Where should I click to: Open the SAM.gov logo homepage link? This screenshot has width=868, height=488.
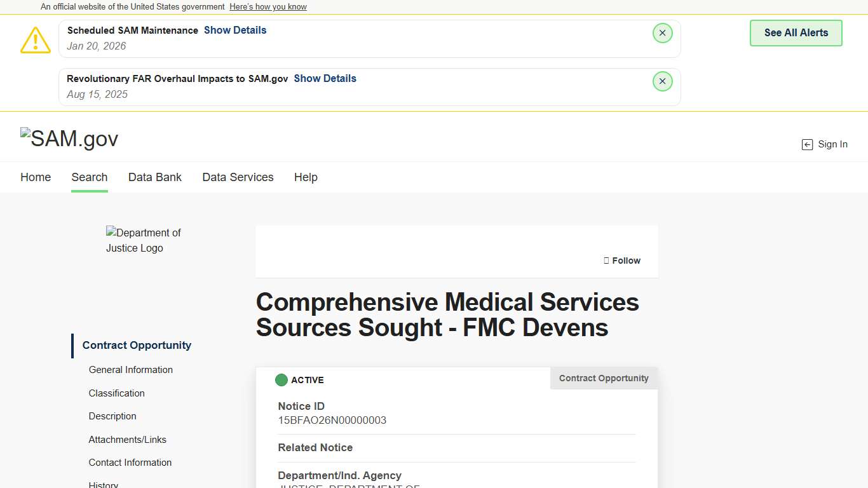(69, 139)
